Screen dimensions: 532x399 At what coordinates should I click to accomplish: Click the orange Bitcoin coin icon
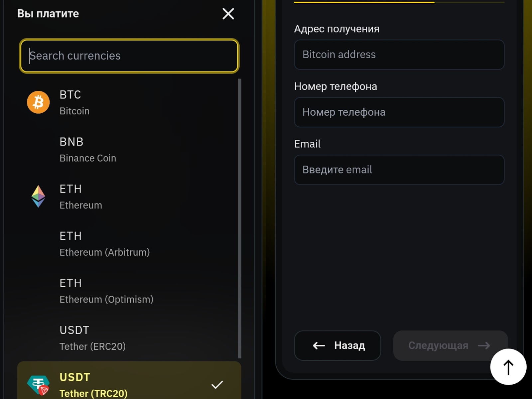[x=38, y=102]
